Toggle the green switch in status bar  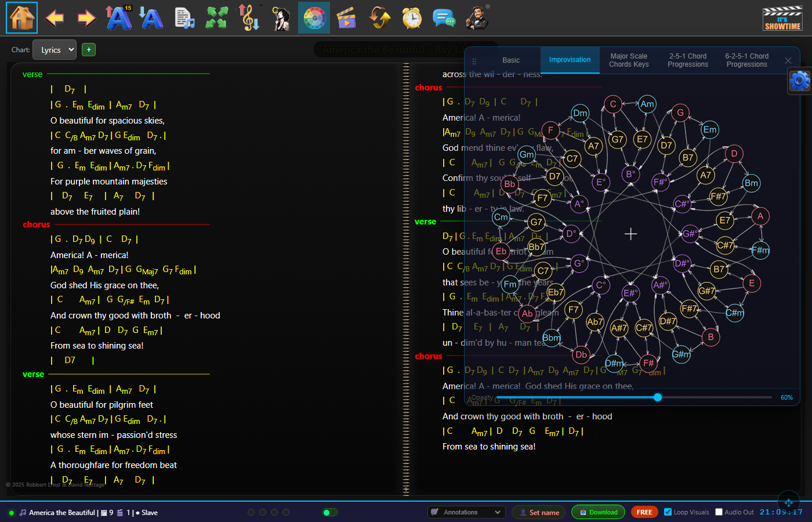(x=330, y=512)
